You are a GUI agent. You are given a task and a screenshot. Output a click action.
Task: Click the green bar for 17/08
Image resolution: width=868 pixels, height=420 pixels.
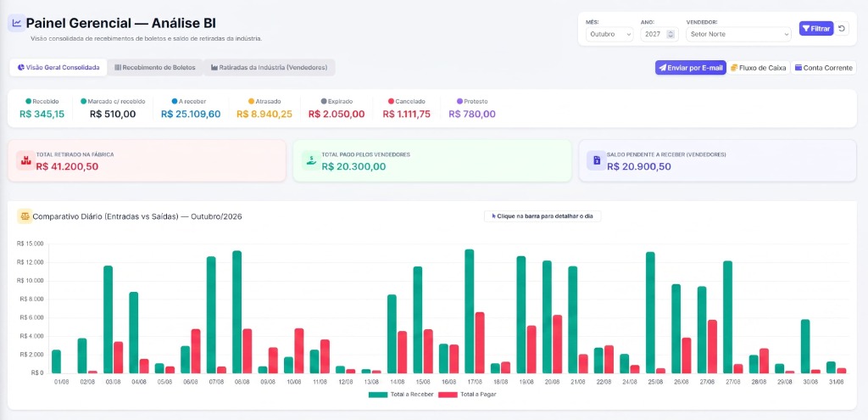coord(470,311)
